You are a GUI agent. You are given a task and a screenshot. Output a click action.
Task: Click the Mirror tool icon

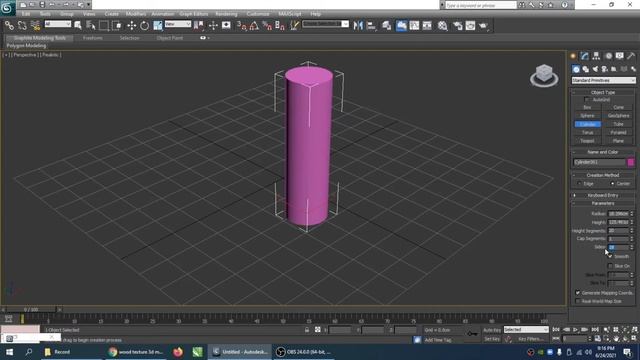tap(358, 26)
